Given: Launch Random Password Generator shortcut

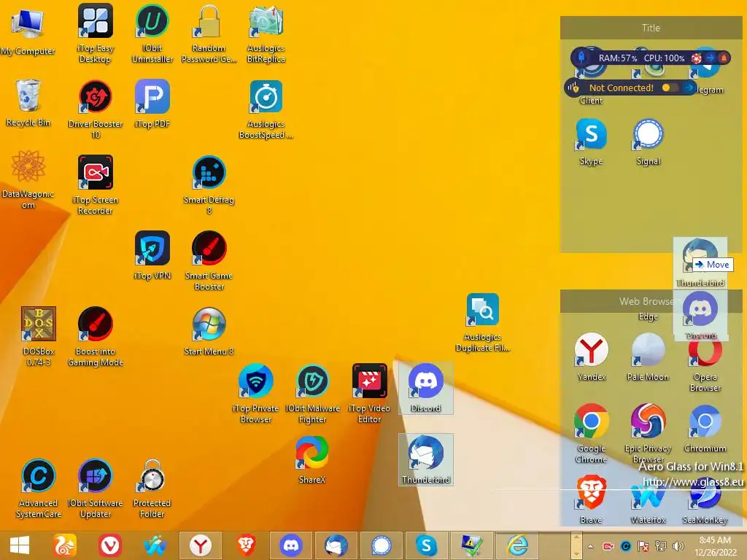Looking at the screenshot, I should tap(209, 34).
